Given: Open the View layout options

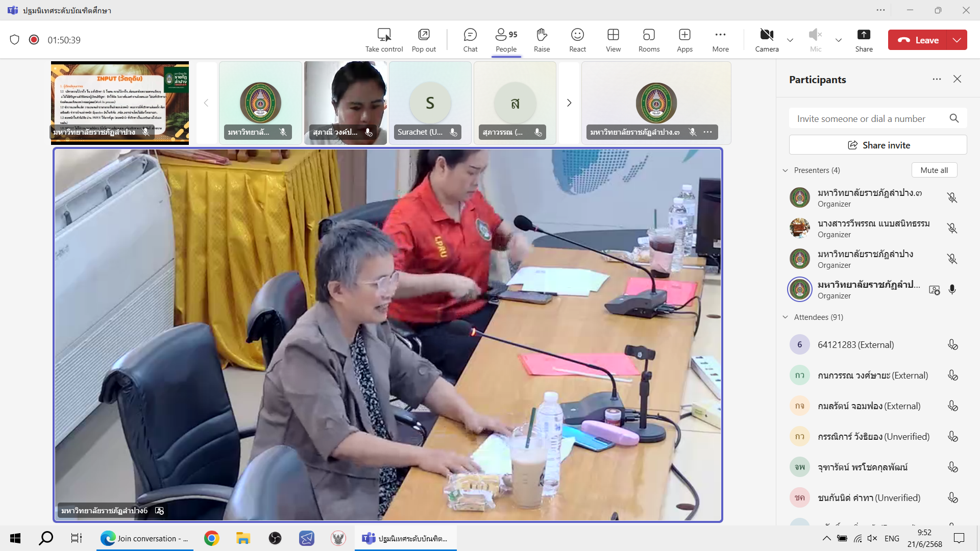Looking at the screenshot, I should [613, 40].
